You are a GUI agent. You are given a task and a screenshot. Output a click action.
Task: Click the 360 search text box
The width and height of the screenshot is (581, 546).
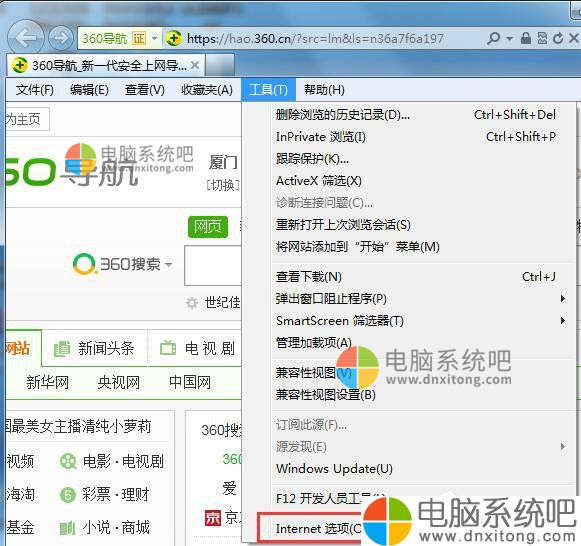[213, 266]
